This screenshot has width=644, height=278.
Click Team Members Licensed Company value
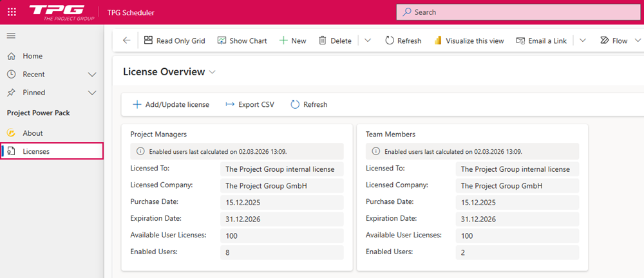518,186
